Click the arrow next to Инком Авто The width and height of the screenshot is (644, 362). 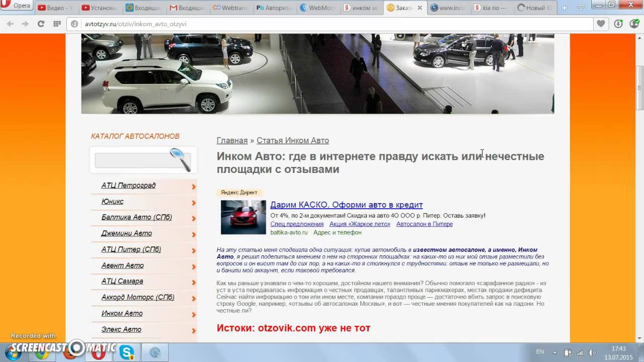pyautogui.click(x=194, y=315)
